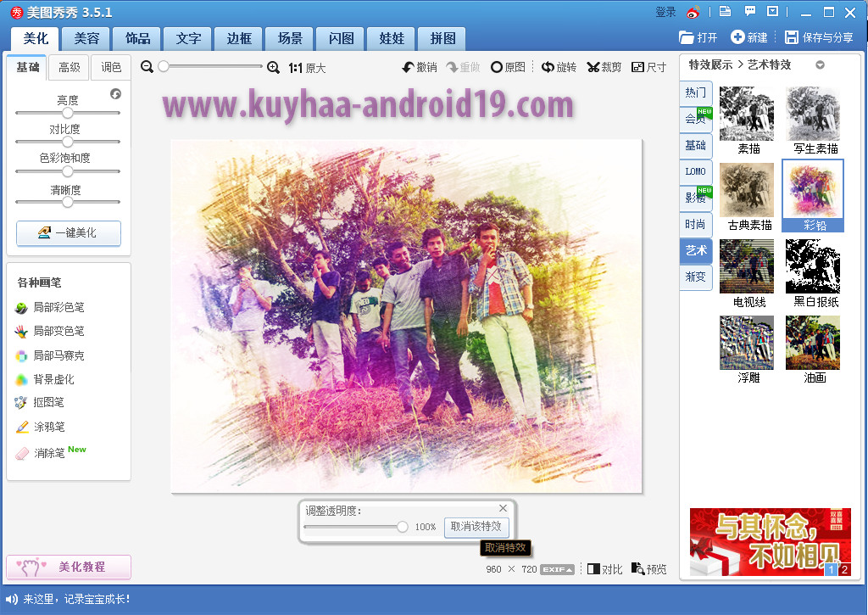Screen dimensions: 868x615
Task: Click the 美化教程 tutorial button
Action: [69, 567]
